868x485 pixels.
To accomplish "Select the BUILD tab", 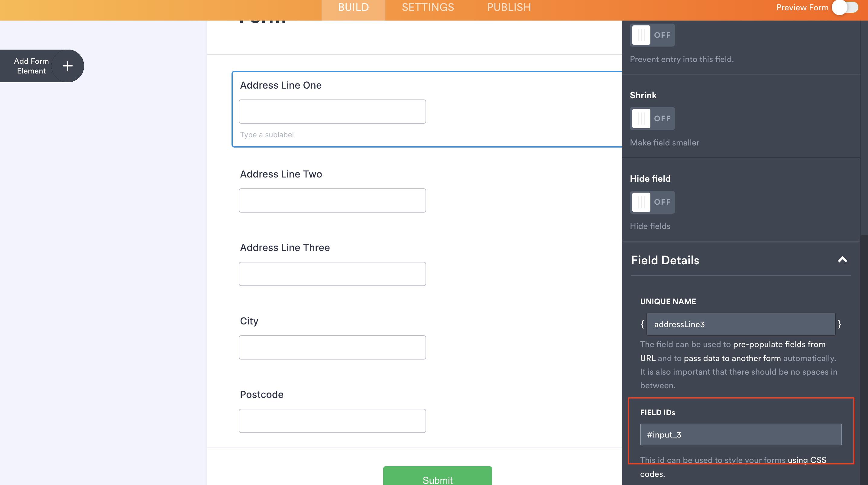I will pos(353,7).
